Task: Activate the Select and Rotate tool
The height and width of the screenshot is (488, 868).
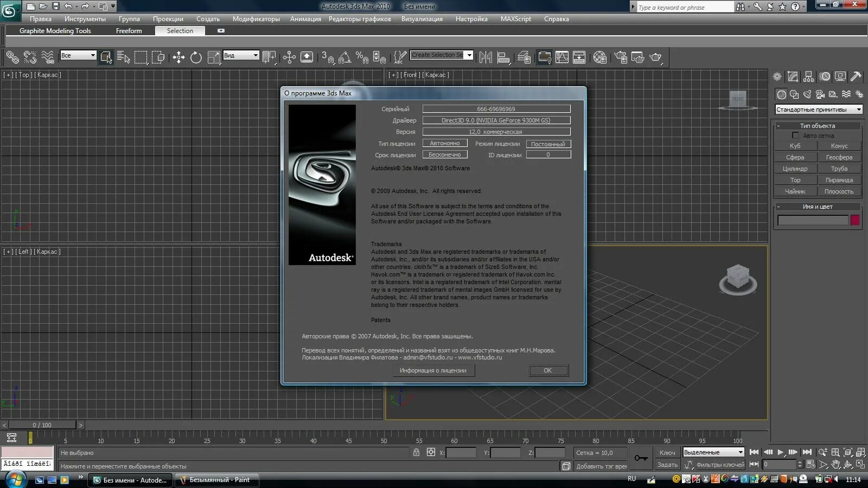Action: click(196, 57)
